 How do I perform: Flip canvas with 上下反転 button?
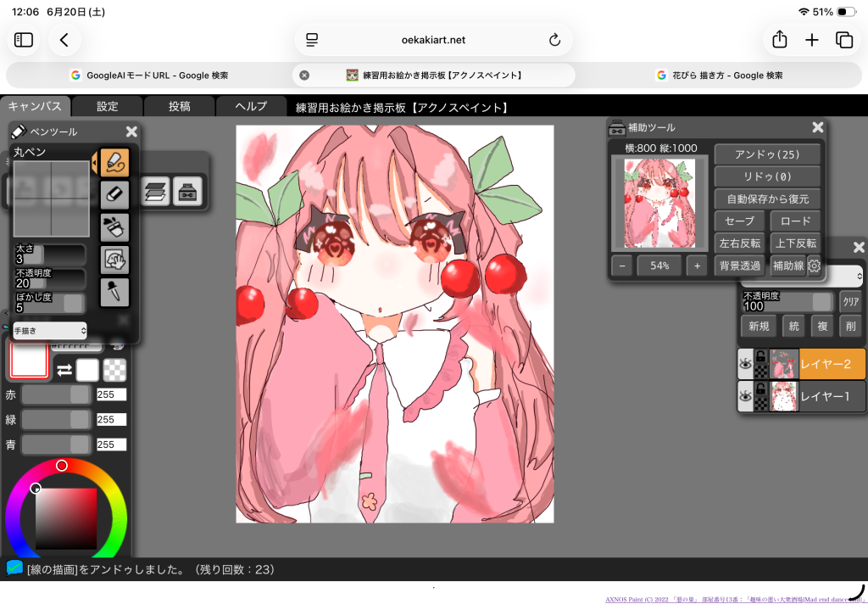click(x=795, y=243)
